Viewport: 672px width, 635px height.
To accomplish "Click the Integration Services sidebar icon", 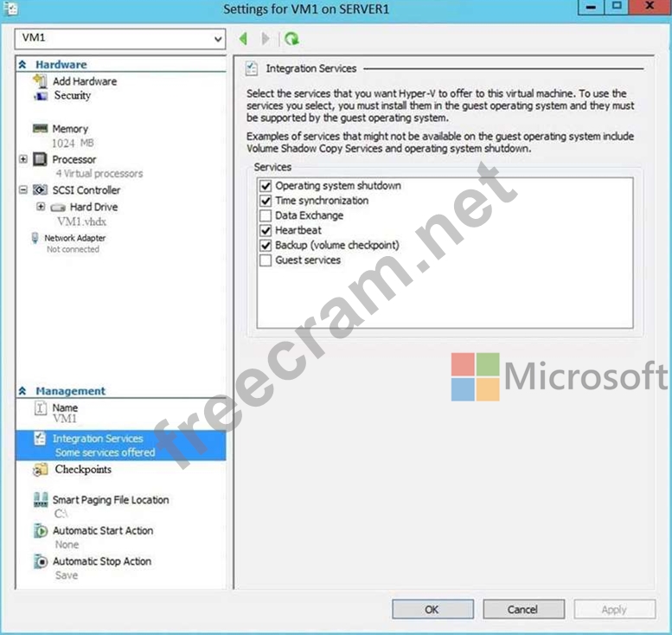I will pos(40,439).
